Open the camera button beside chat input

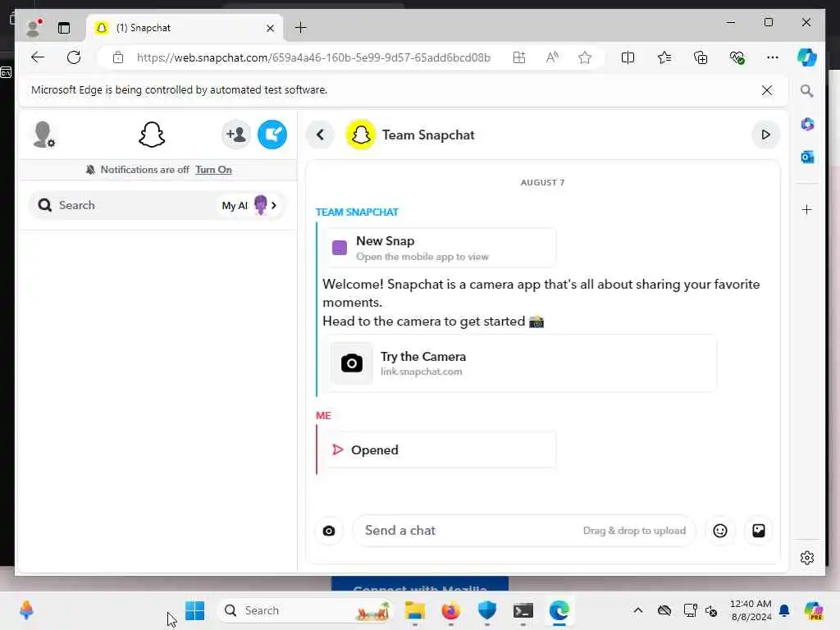(x=329, y=531)
